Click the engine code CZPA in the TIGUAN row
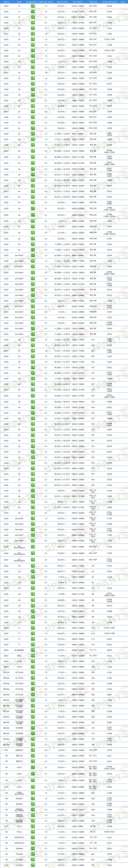 click(x=110, y=854)
